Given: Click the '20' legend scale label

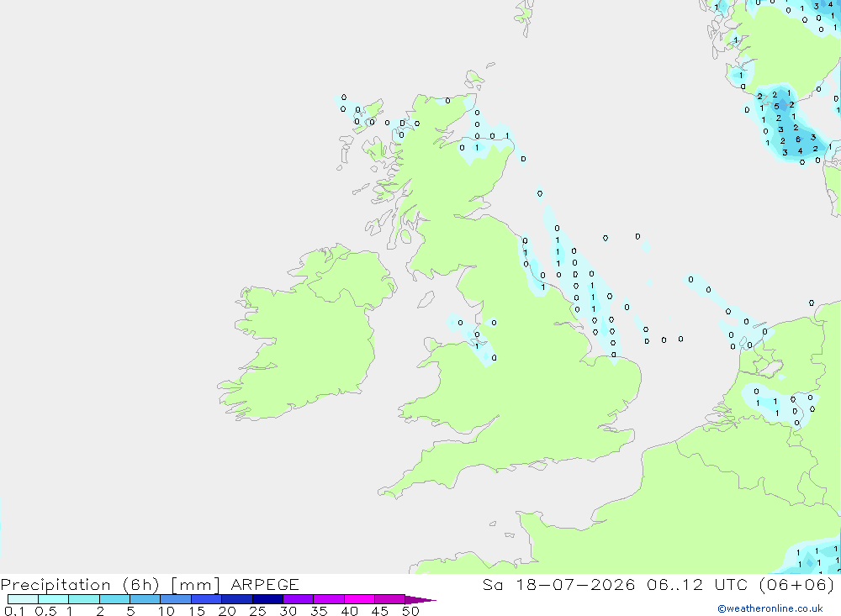Looking at the screenshot, I should tap(227, 611).
